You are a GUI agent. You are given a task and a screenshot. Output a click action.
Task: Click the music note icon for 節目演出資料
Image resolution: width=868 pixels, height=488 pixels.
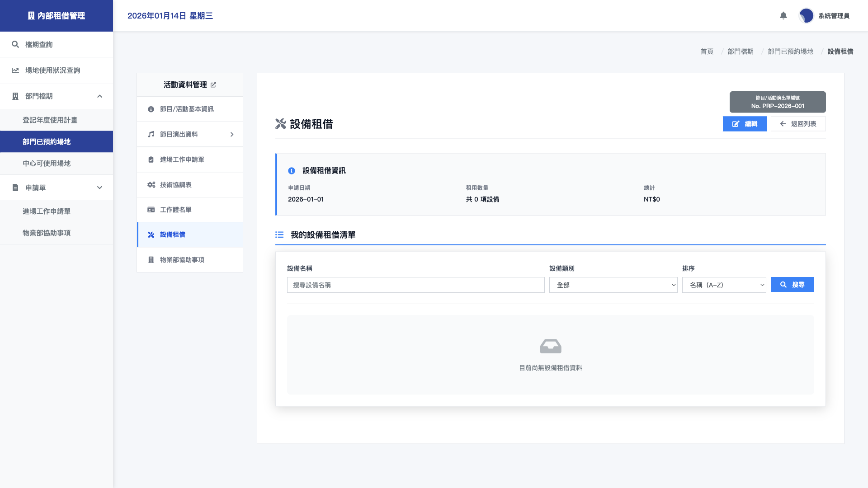click(151, 134)
